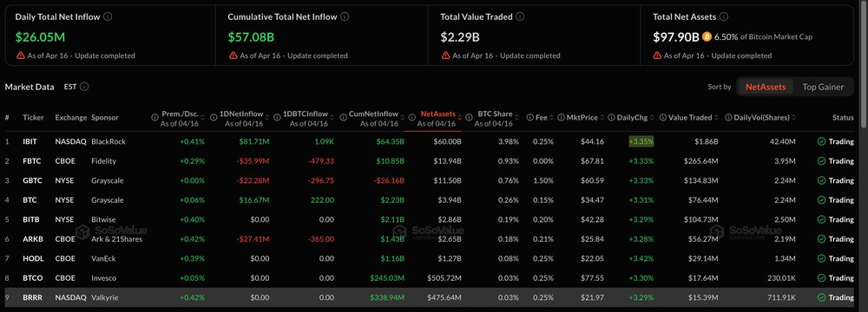Click warning icon under Total Net Assets
The width and height of the screenshot is (868, 312).
[657, 55]
